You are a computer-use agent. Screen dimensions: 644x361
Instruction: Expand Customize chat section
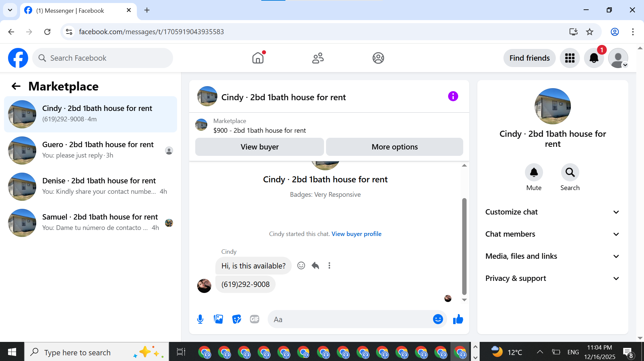click(552, 212)
